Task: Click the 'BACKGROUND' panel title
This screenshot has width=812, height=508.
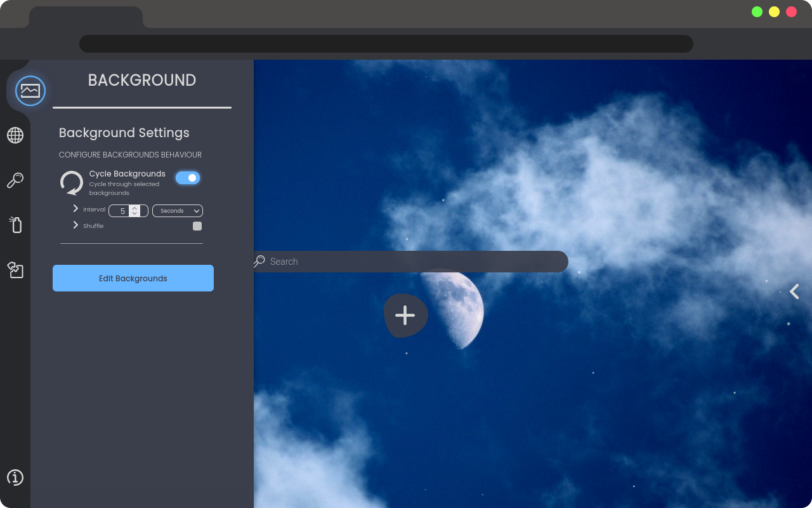Action: pyautogui.click(x=142, y=80)
